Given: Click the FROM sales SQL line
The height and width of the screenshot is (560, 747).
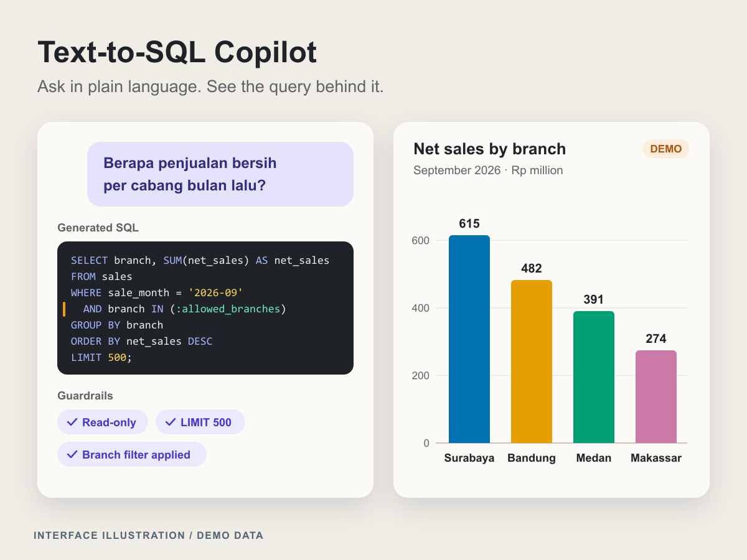Looking at the screenshot, I should coord(102,276).
